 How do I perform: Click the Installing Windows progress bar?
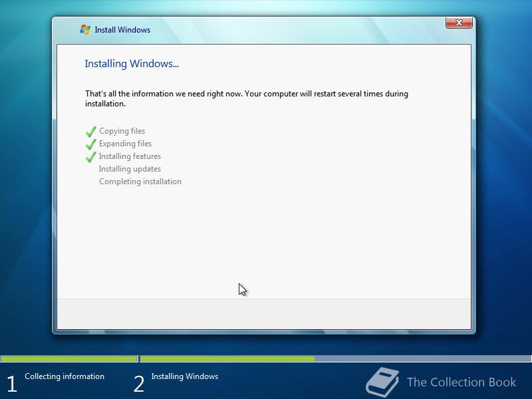coord(336,358)
